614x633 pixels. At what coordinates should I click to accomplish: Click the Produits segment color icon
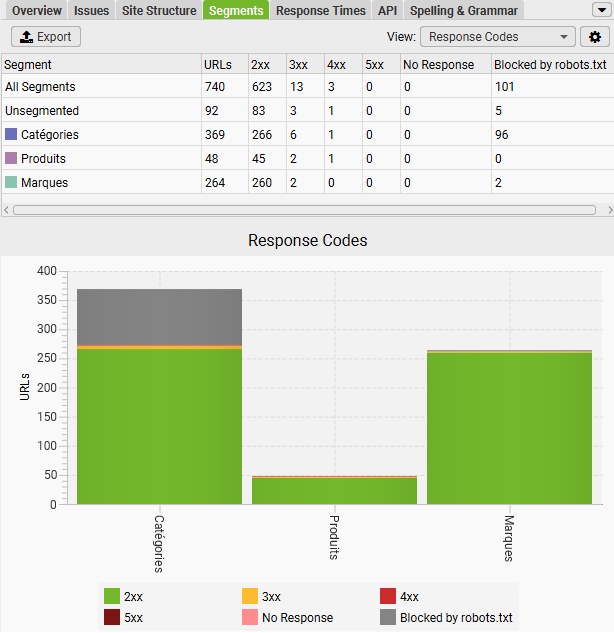[11, 158]
